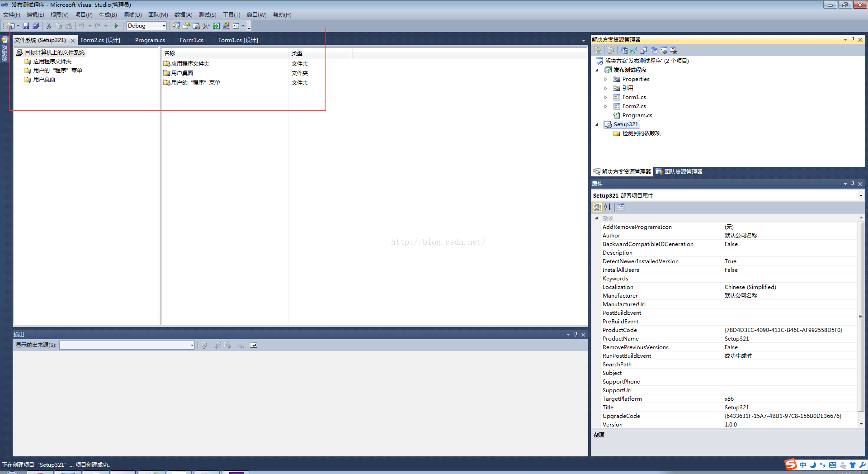
Task: Expand the Properties node in Solution Explorer
Action: (x=606, y=79)
